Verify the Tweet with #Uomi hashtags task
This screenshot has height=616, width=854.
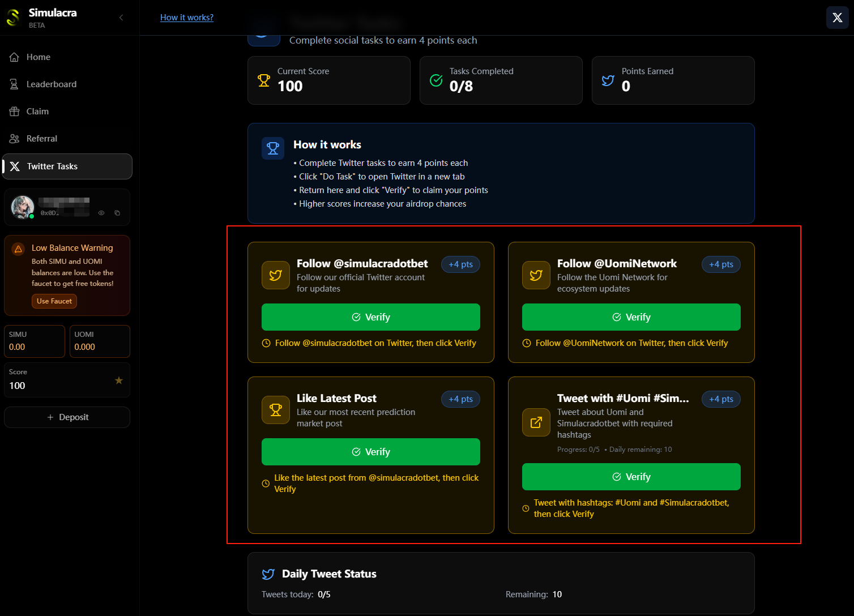631,477
